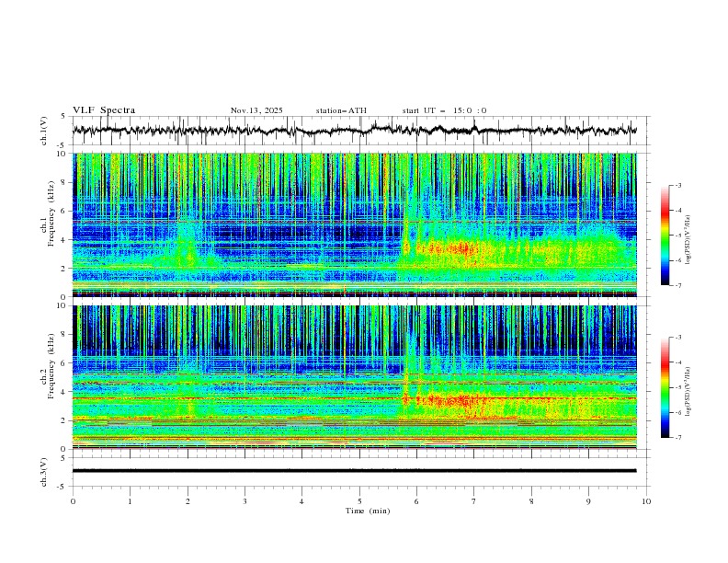Viewport: 728px width, 563px height.
Task: Click the "Nov.13, 2025" date label
Action: pos(256,110)
